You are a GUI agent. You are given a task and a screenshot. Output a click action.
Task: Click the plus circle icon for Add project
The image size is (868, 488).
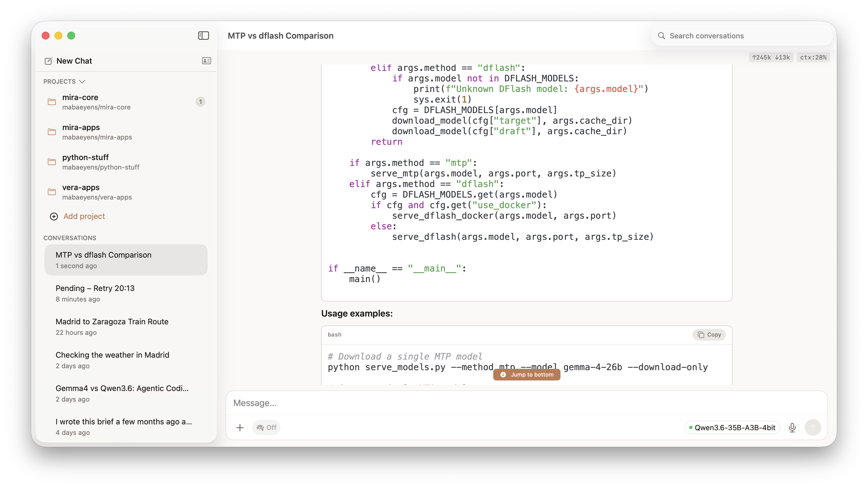pos(54,216)
